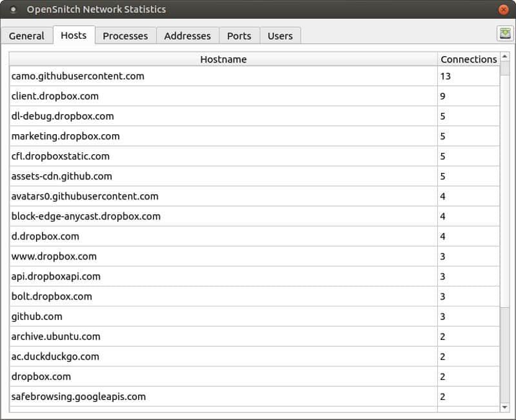Click the save statistics icon at top right
Viewport: 516px width, 420px height.
click(504, 34)
